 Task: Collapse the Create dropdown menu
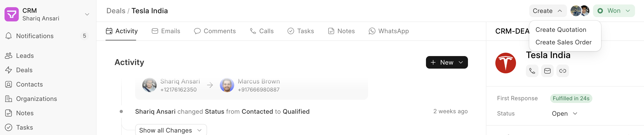(547, 11)
